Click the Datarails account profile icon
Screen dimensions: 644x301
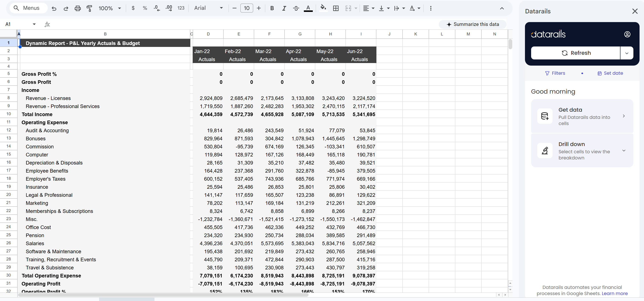point(627,34)
